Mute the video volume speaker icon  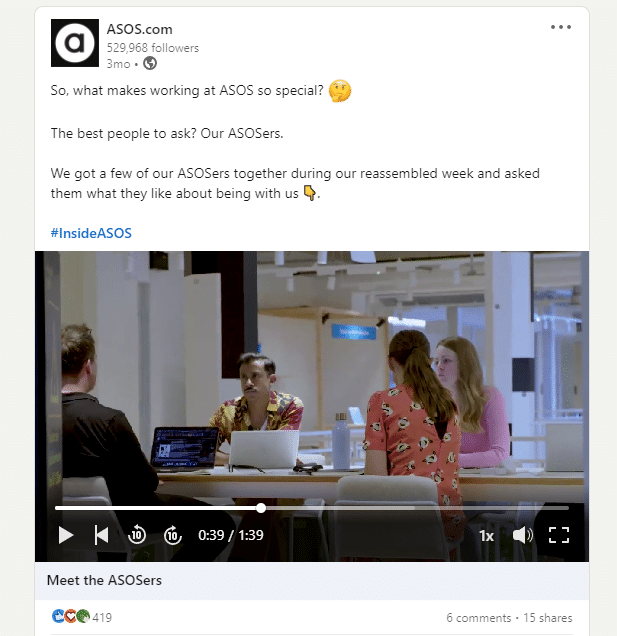(522, 535)
